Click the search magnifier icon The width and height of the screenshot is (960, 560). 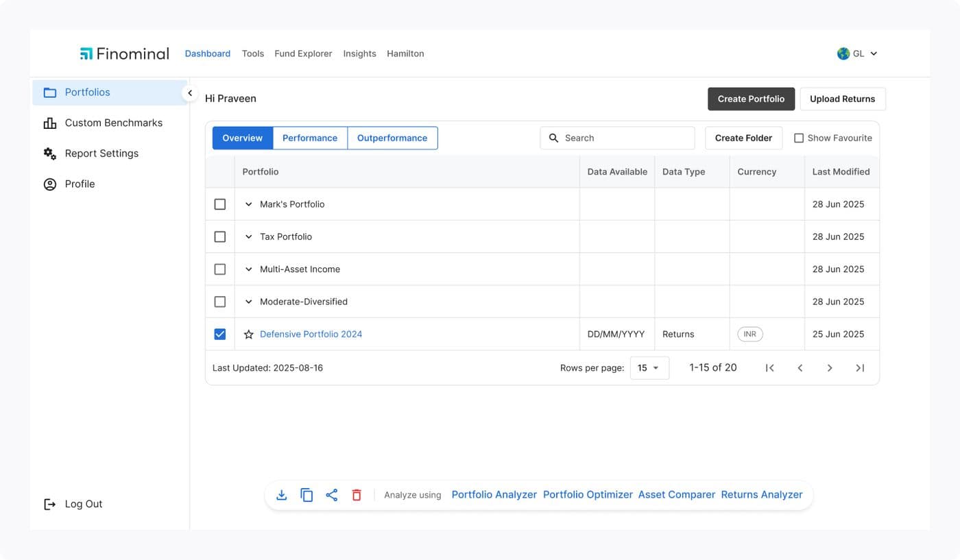[x=553, y=138]
